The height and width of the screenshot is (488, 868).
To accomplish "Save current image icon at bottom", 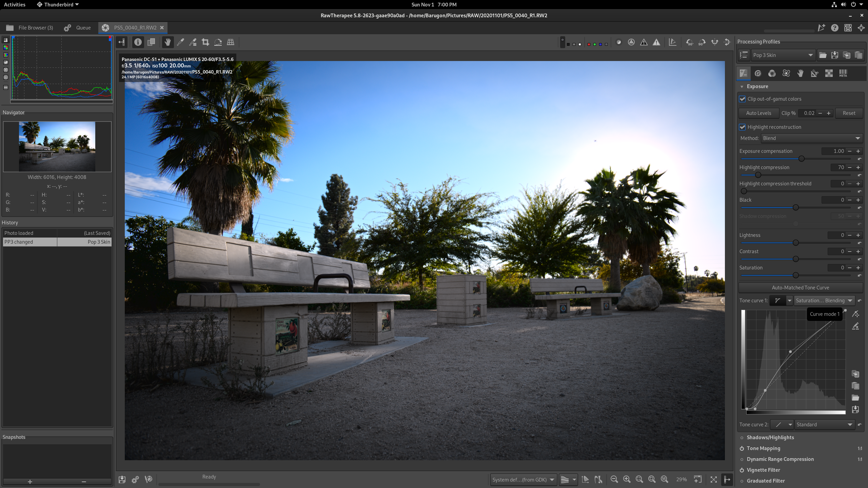I will (122, 480).
